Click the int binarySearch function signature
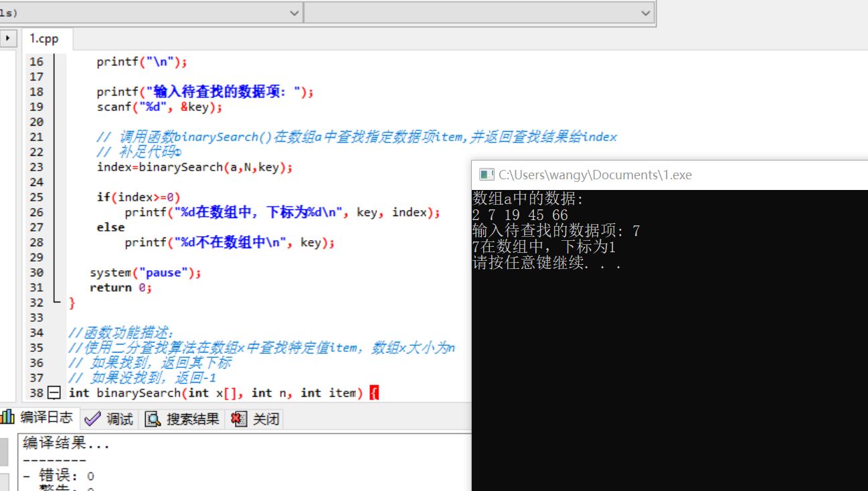 tap(224, 393)
